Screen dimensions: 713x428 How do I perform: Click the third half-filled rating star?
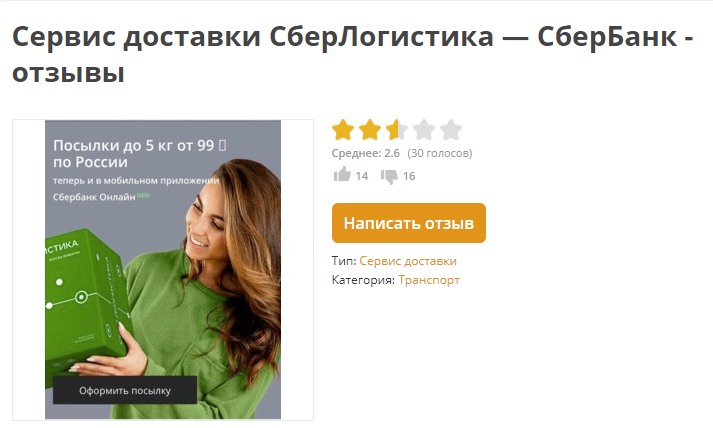tap(397, 130)
